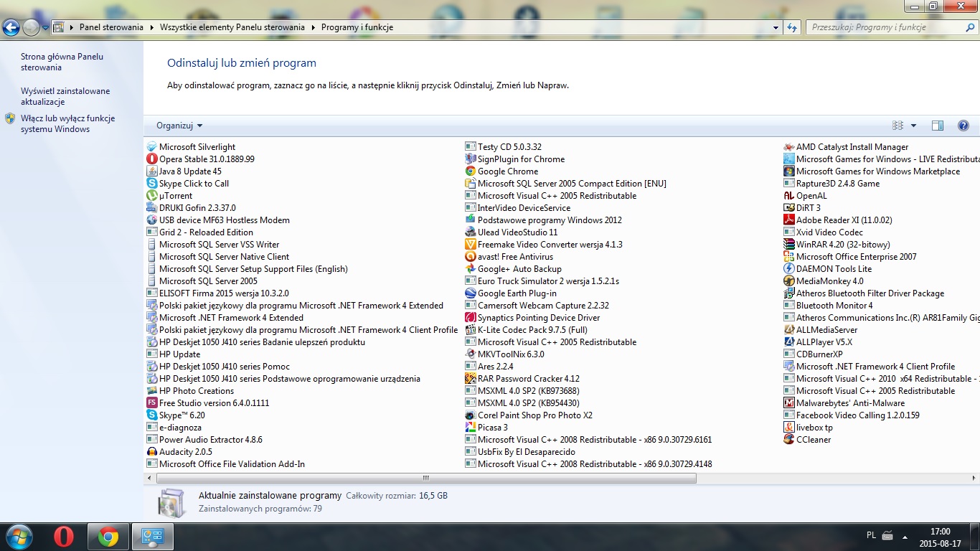Viewport: 980px width, 551px height.
Task: Expand the address bar history dropdown
Action: [x=776, y=27]
